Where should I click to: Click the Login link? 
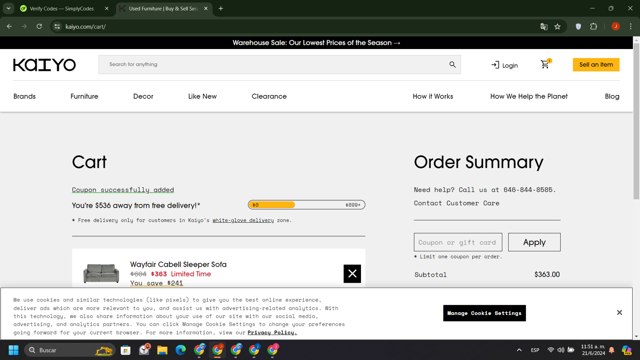[x=504, y=65]
